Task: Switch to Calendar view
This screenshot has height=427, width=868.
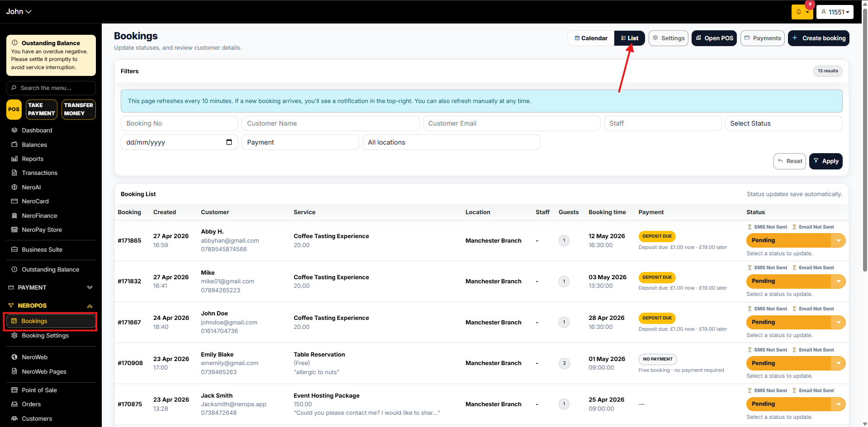Action: point(591,38)
